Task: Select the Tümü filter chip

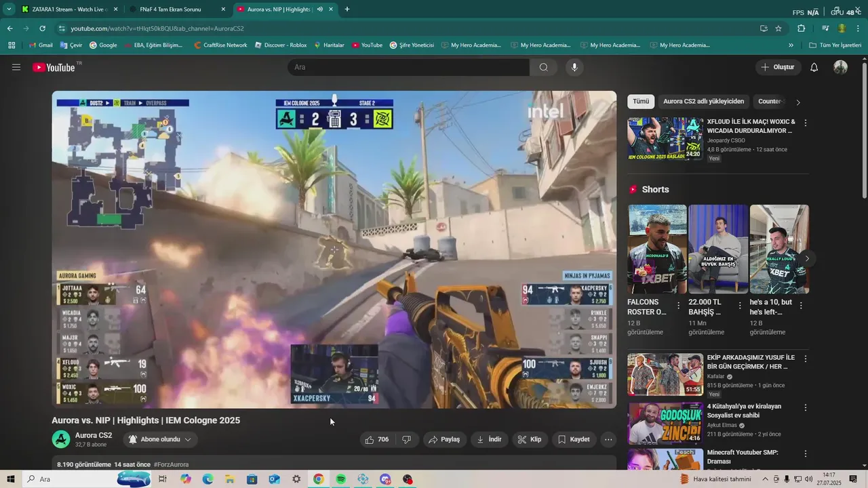Action: coord(641,102)
